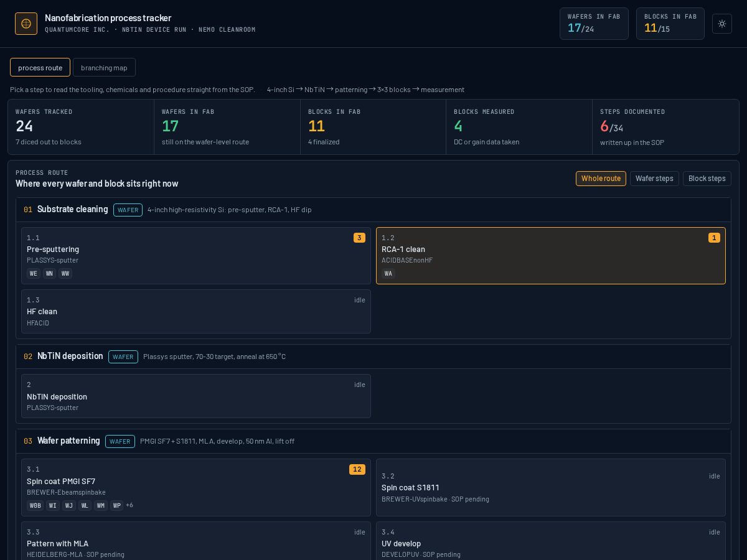Click wafer chip WJ
Viewport: 747px width, 560px height.
(69, 505)
